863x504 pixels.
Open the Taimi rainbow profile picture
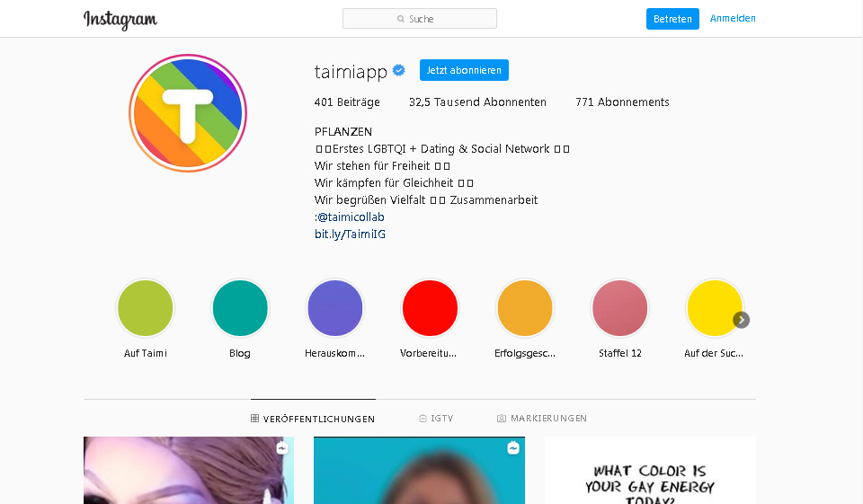tap(188, 112)
